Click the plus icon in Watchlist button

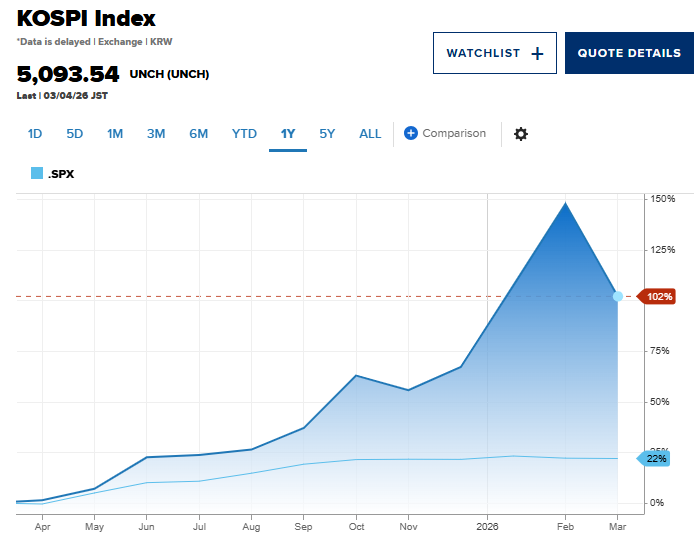tap(537, 54)
